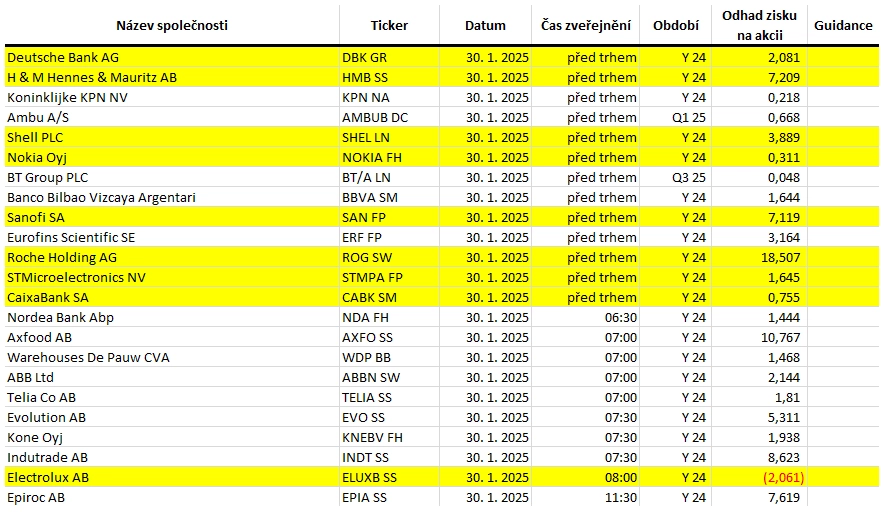Screen dimensions: 885x512
Task: Select the Deutsche Bank AG cell
Action: [x=172, y=58]
